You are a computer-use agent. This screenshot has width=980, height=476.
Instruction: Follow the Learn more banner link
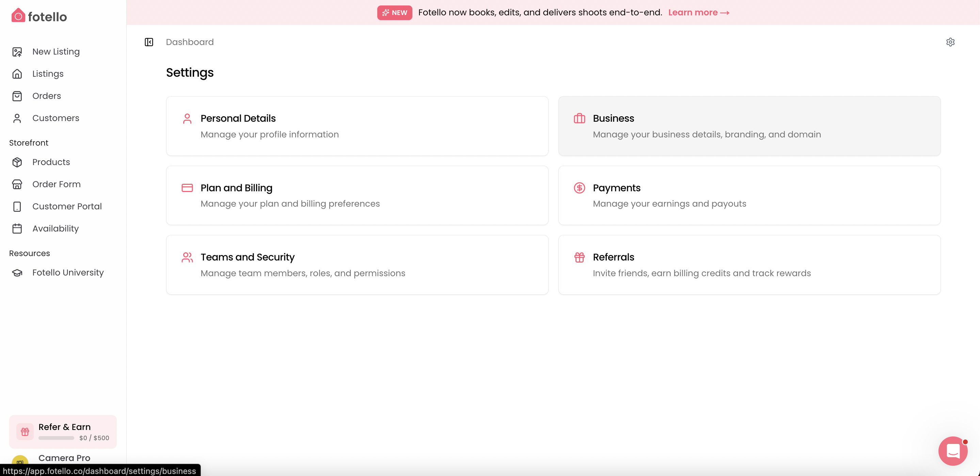698,13
